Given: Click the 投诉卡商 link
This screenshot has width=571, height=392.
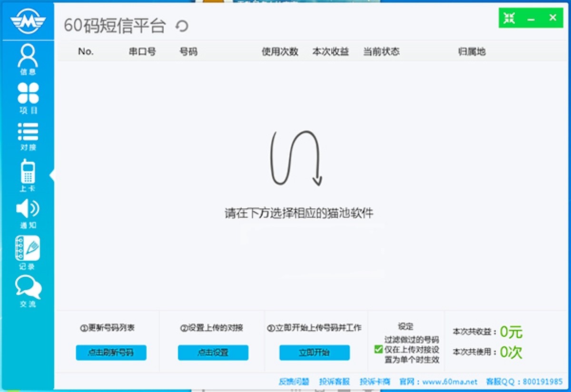Looking at the screenshot, I should click(x=375, y=382).
